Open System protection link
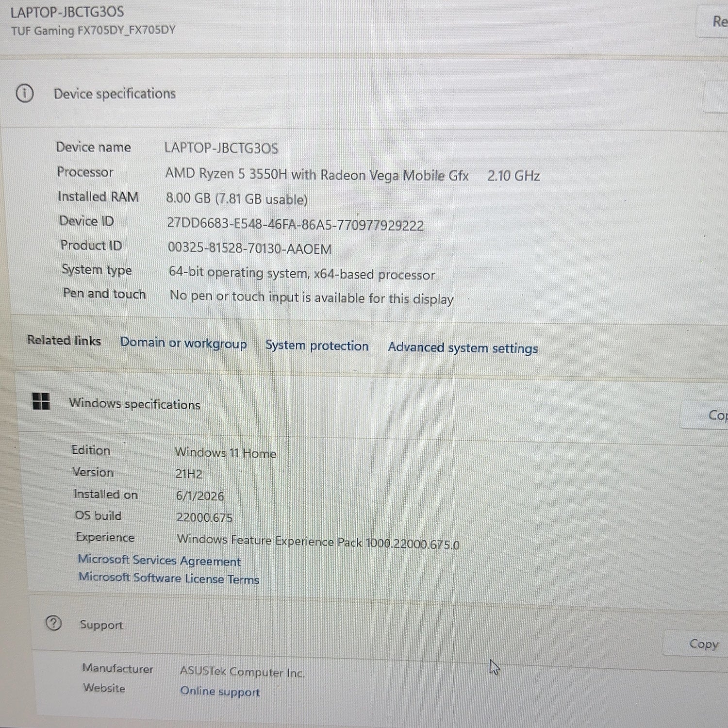Screen dimensions: 728x728 click(x=317, y=346)
